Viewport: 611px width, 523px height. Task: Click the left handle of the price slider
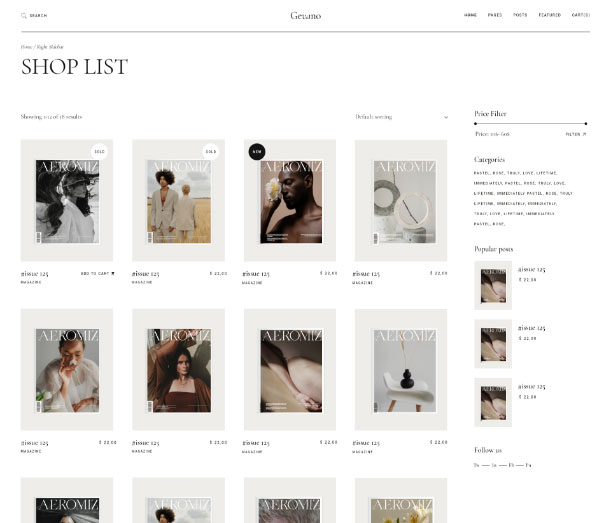(x=475, y=124)
